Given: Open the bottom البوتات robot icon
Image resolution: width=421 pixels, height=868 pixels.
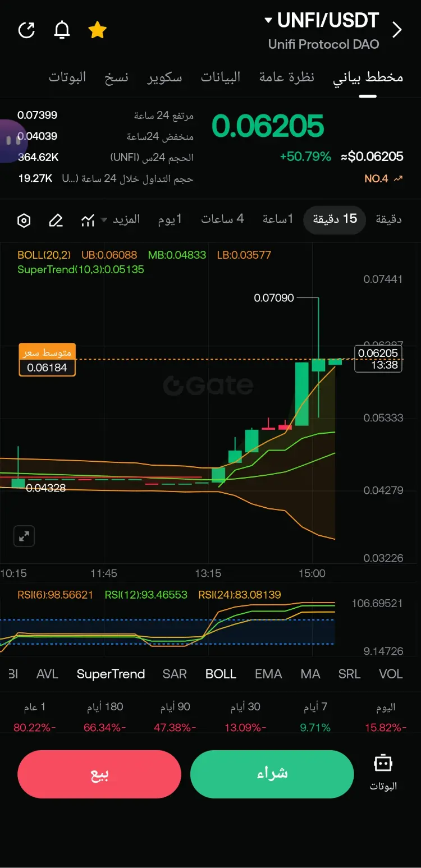Looking at the screenshot, I should click(383, 773).
